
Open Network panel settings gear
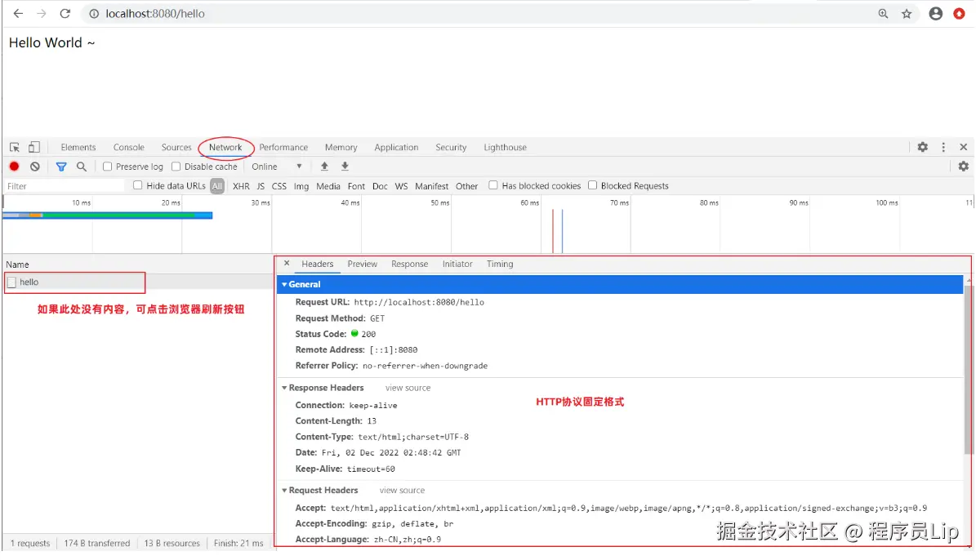click(x=964, y=167)
